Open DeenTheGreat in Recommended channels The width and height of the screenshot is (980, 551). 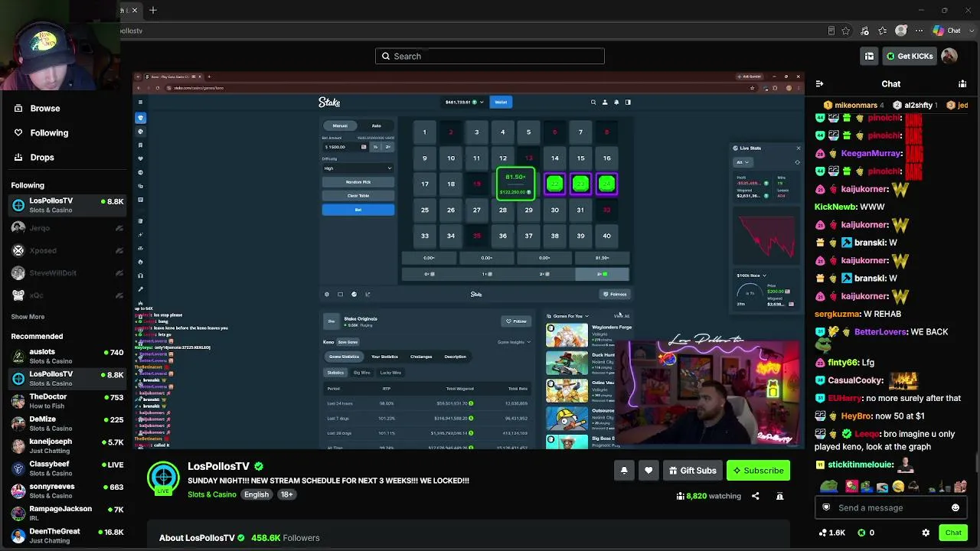point(67,536)
